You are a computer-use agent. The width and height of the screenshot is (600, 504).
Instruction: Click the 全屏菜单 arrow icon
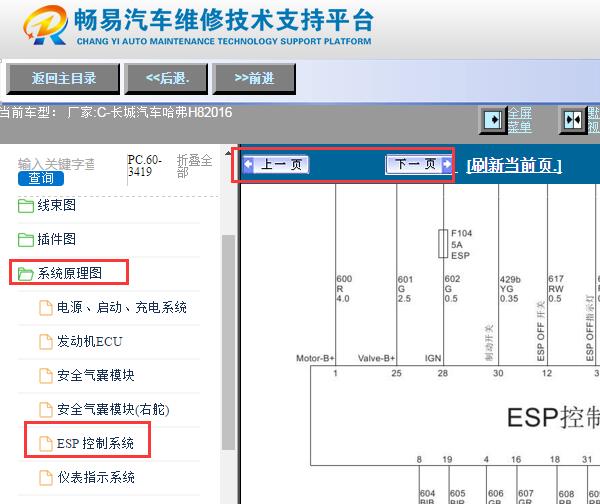[x=493, y=120]
